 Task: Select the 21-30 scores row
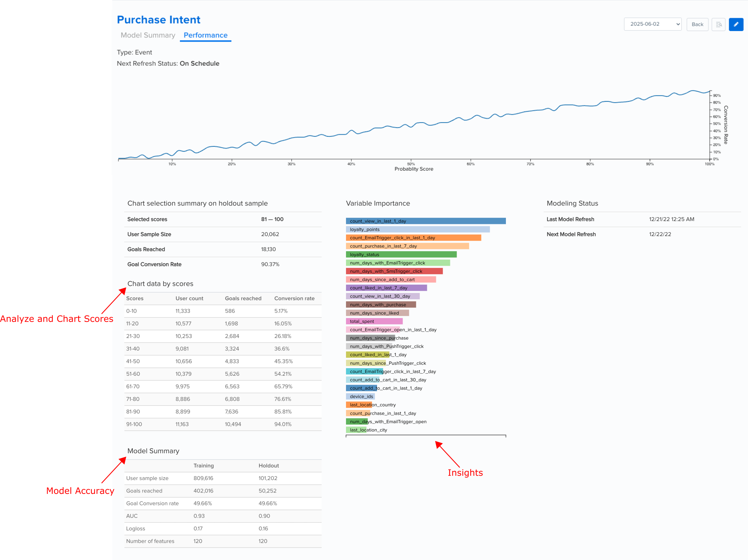point(223,336)
